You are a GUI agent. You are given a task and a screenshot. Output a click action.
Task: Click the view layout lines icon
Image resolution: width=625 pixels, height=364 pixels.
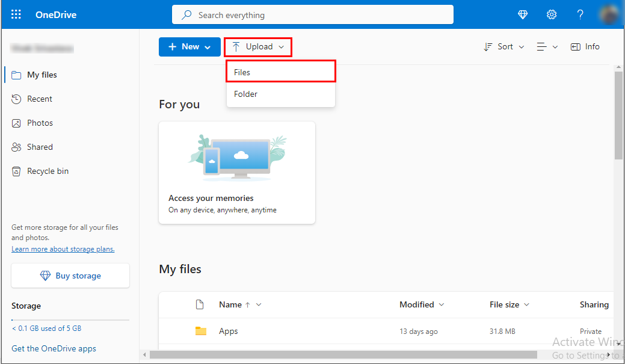point(542,47)
